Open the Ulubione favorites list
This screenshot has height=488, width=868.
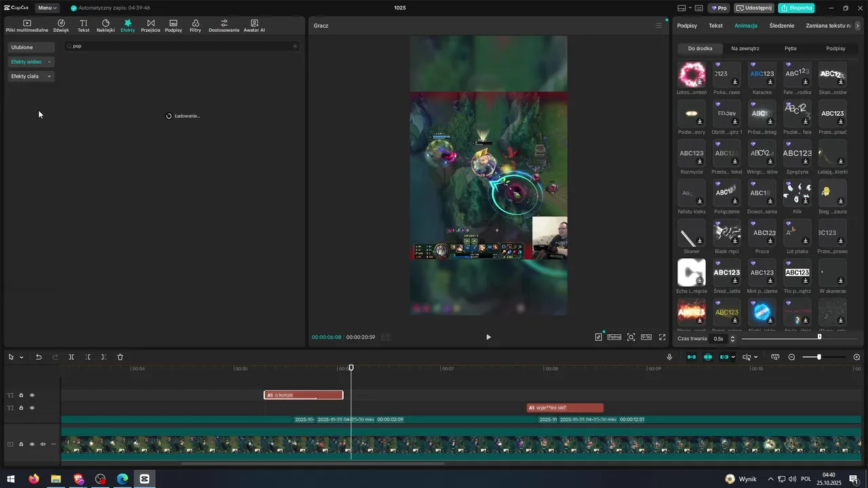(x=31, y=47)
